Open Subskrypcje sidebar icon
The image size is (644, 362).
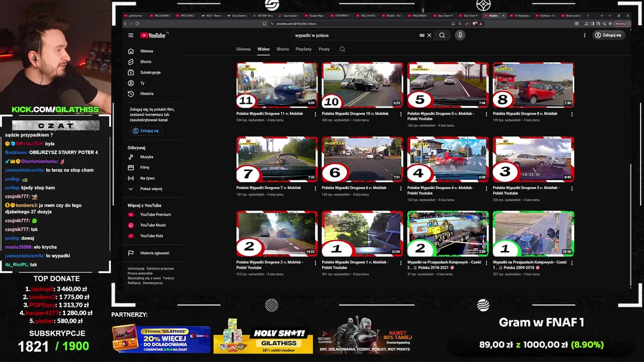[x=131, y=72]
